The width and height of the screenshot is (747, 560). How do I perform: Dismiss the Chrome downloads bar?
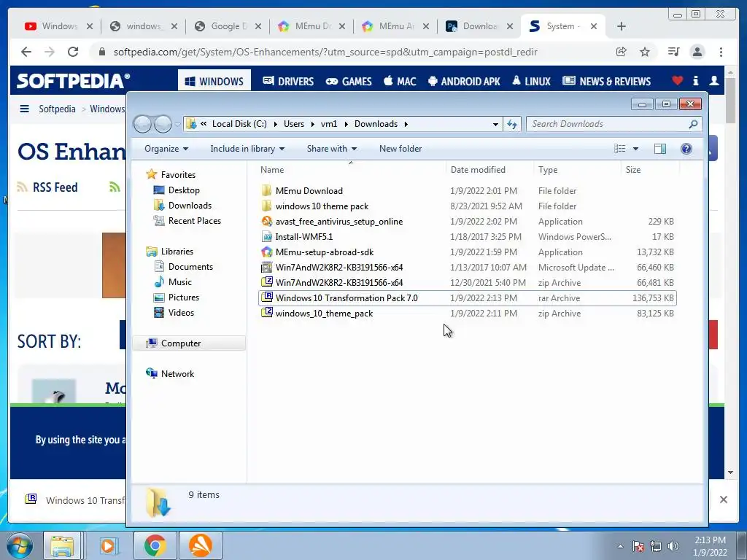tap(723, 499)
